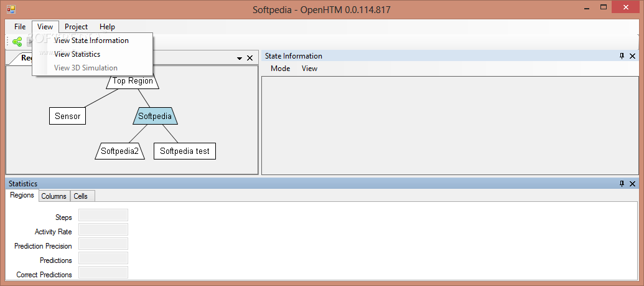The image size is (644, 286).
Task: Choose View State Information menu entry
Action: coord(93,41)
